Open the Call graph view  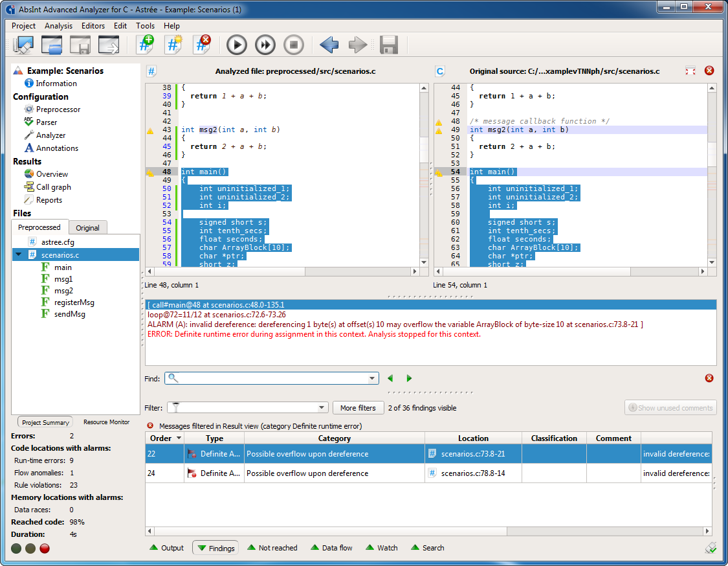coord(54,187)
